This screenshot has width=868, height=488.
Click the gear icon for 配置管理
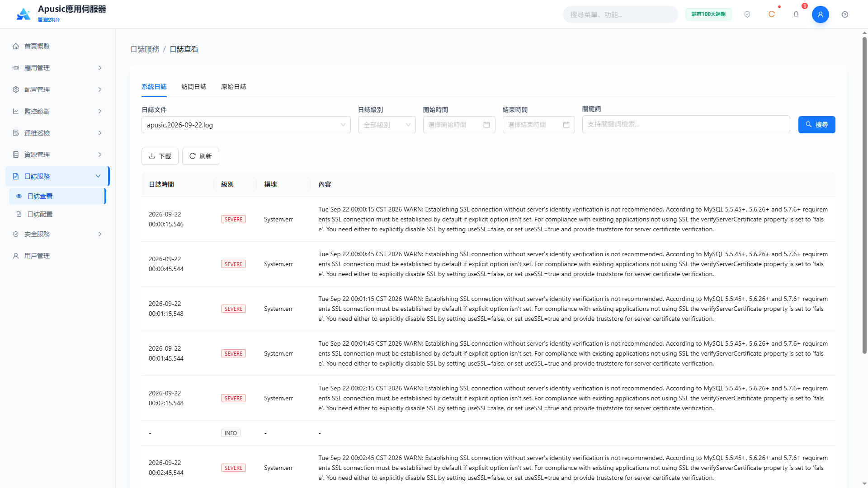16,89
